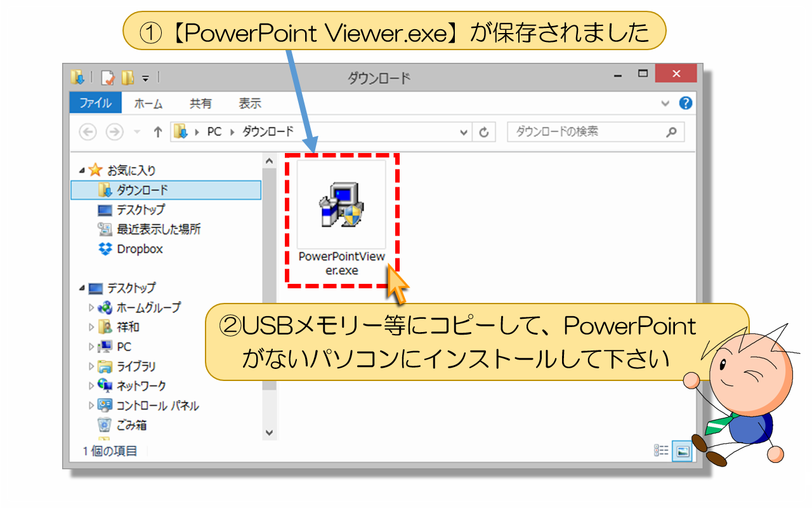Click the search magnifier icon
Screen dimensions: 812x508
point(671,132)
